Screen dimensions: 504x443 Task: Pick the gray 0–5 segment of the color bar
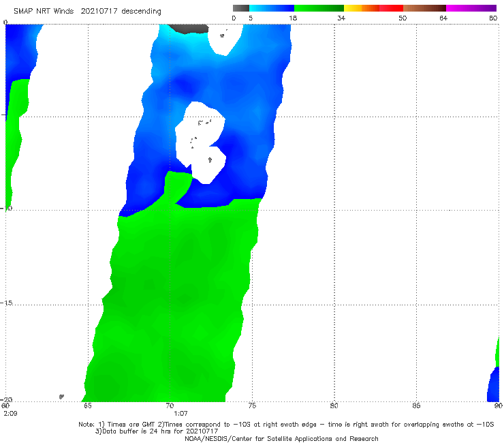[240, 8]
